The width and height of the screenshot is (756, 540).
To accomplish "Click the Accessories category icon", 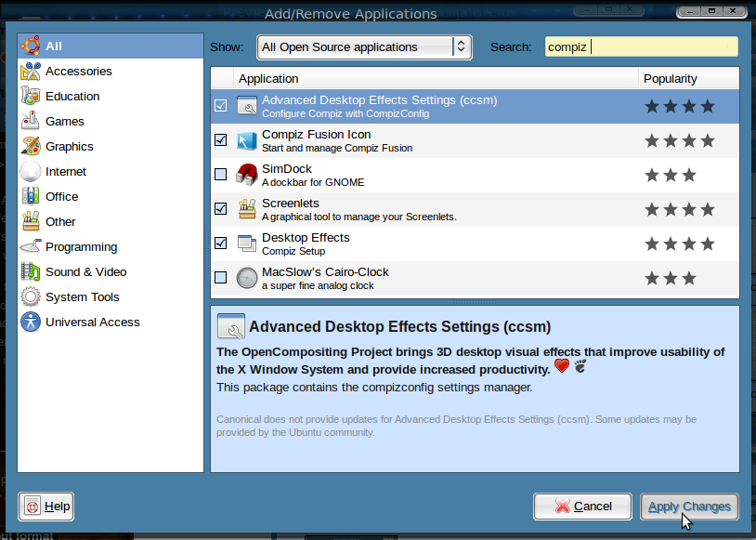I will 31,71.
